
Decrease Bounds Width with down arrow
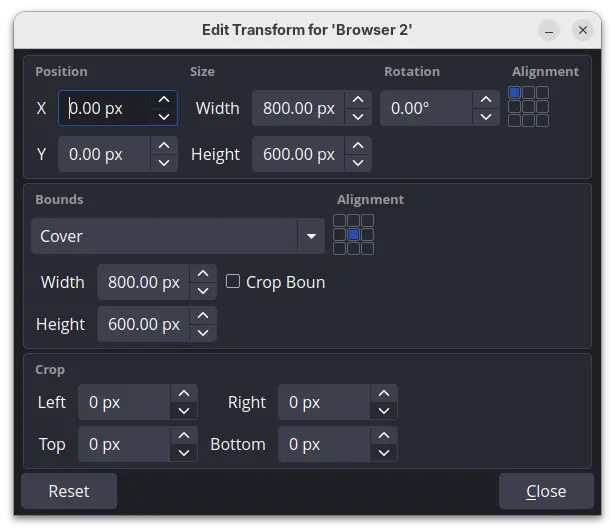coord(203,291)
